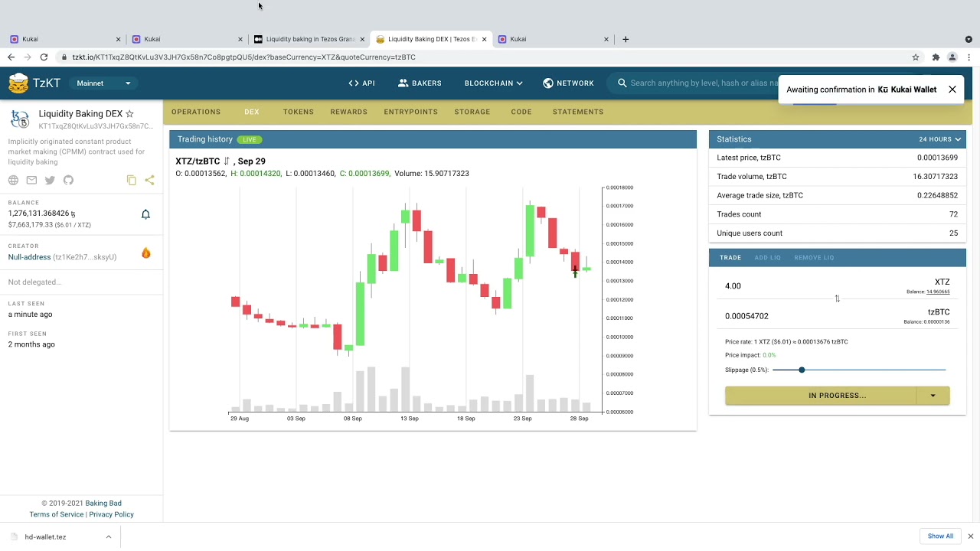This screenshot has width=980, height=551.
Task: Toggle balance notification bell
Action: 145,214
